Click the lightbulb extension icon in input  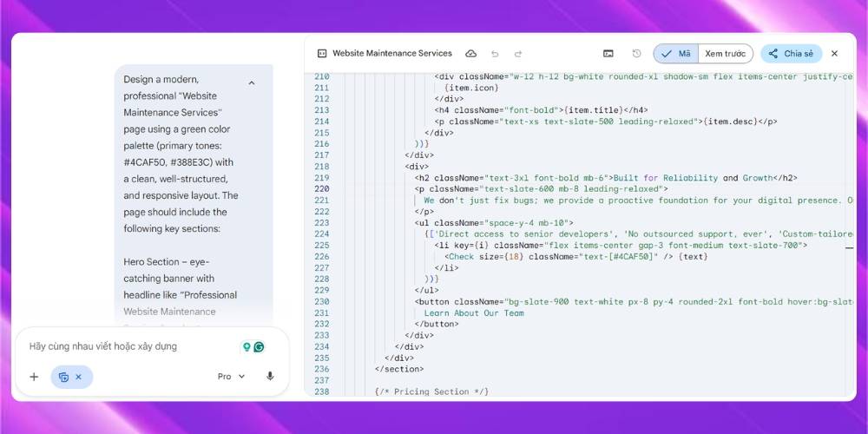(247, 347)
